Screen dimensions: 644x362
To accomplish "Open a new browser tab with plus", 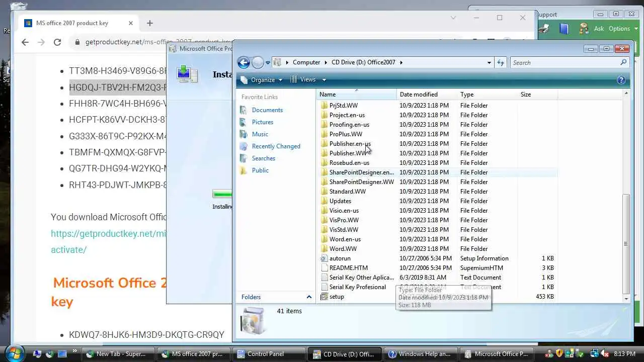I will (x=149, y=23).
